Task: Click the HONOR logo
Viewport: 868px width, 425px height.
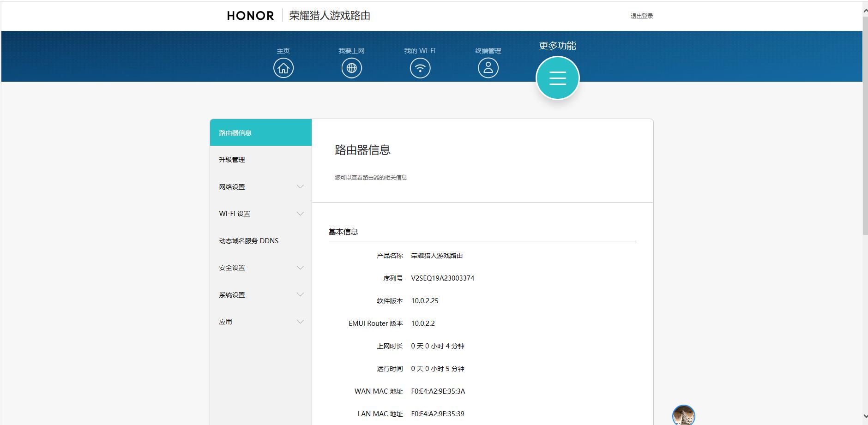Action: tap(250, 15)
